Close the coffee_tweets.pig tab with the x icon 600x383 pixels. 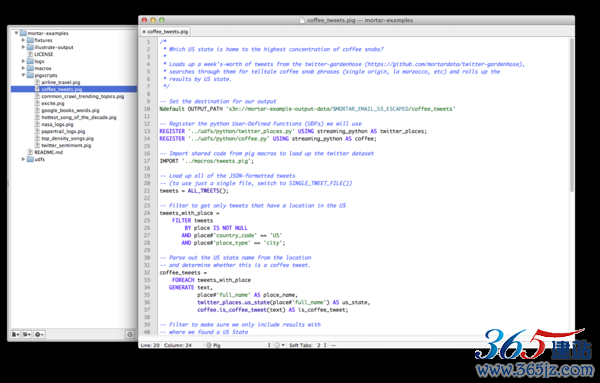pos(144,32)
